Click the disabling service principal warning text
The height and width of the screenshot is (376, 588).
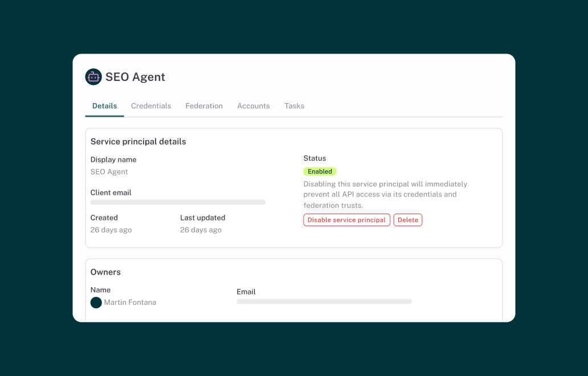[x=386, y=195]
